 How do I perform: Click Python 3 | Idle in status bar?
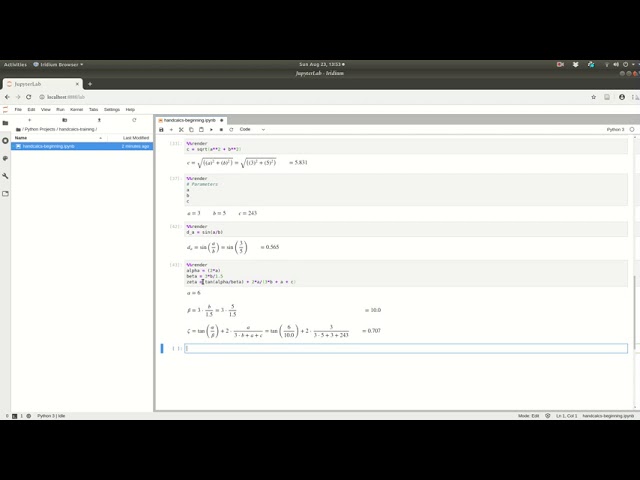click(51, 416)
